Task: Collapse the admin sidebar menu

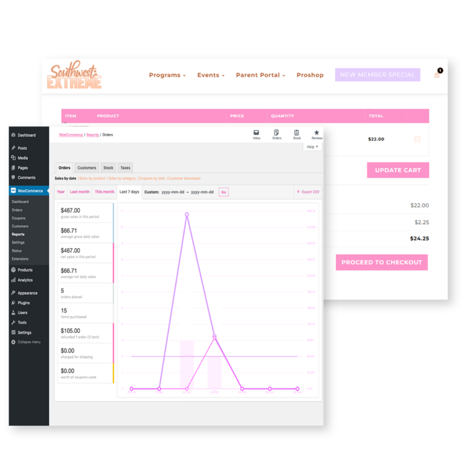Action: 29,342
